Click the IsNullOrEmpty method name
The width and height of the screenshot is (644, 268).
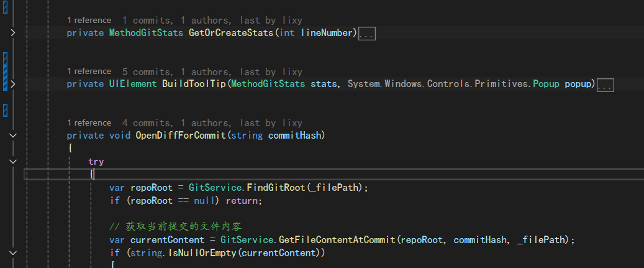tap(202, 253)
